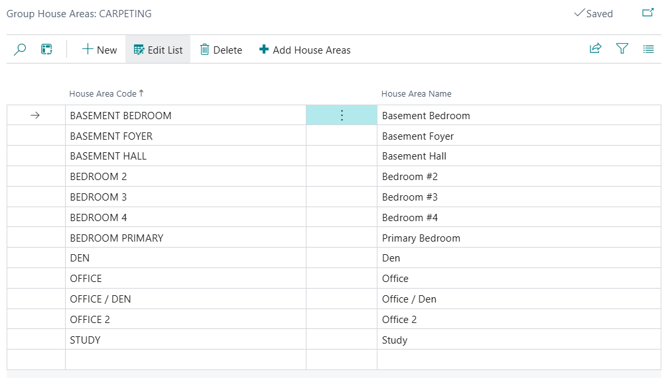This screenshot has width=670, height=378.
Task: Click the Bedroom #3 name cell
Action: pyautogui.click(x=519, y=197)
